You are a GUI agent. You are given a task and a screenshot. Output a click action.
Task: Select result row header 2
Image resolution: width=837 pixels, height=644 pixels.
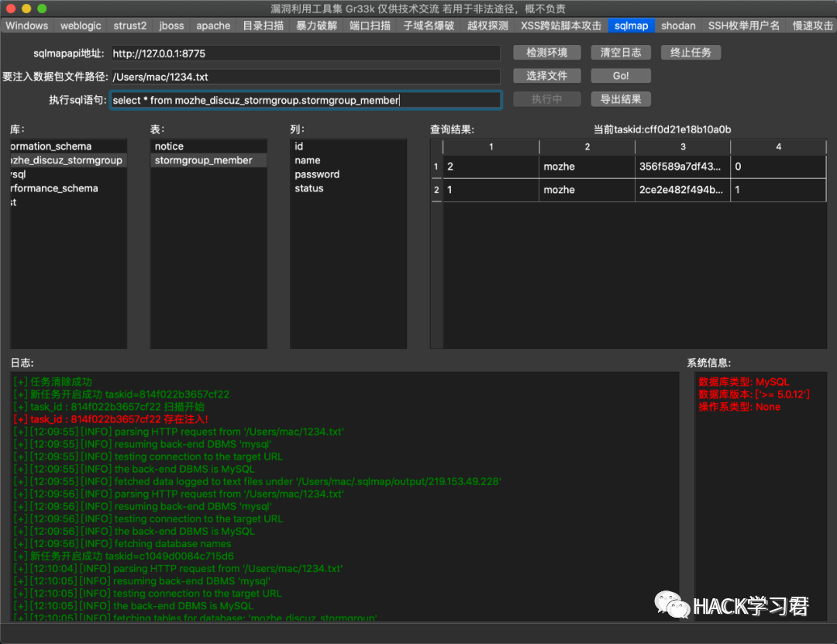(436, 190)
